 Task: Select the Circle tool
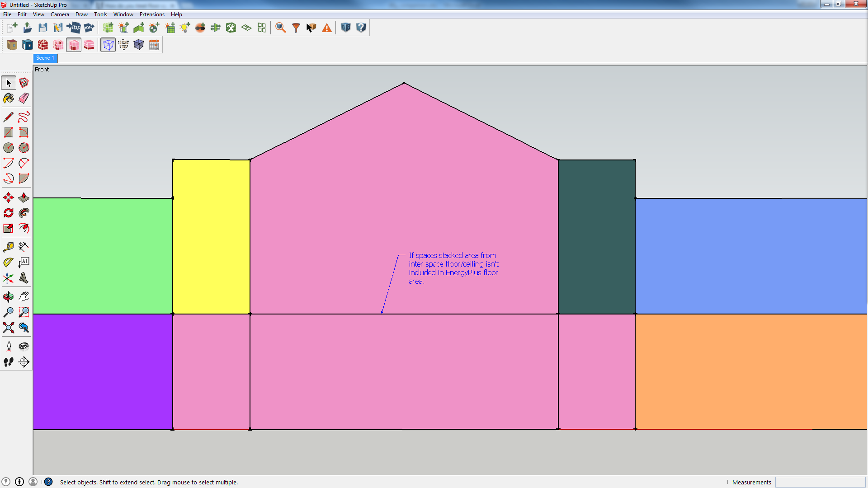(x=9, y=148)
